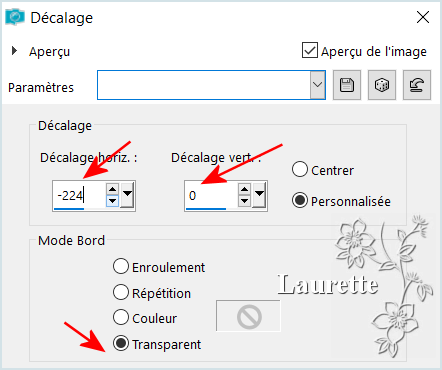Select the Centrer radio option

coord(299,169)
